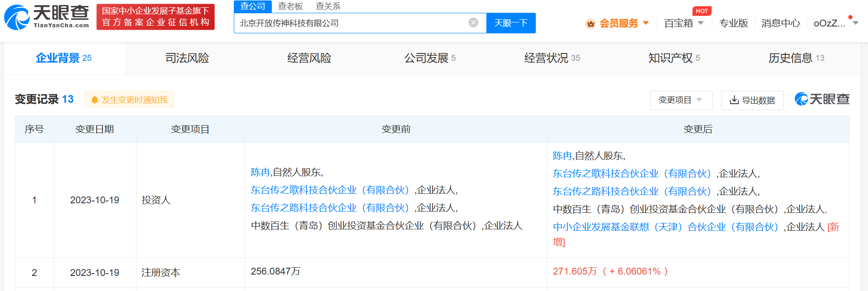Clear the search box with the X icon

point(474,23)
